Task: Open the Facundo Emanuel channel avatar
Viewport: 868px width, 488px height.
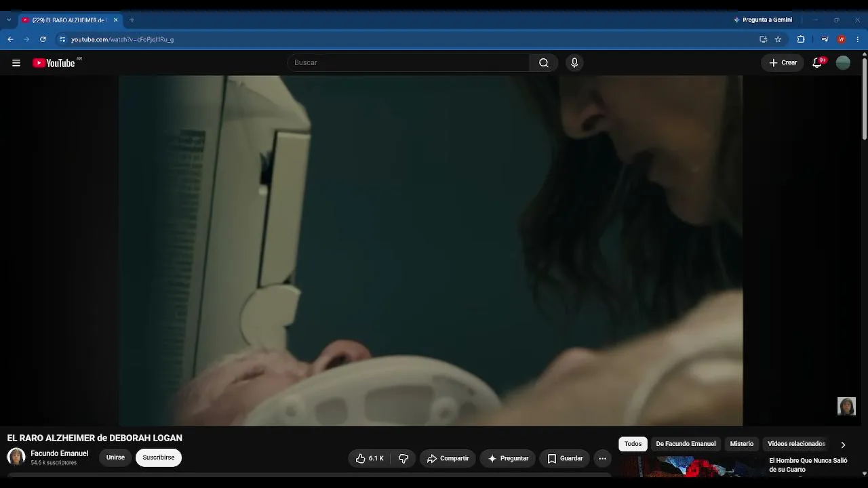Action: 16,457
